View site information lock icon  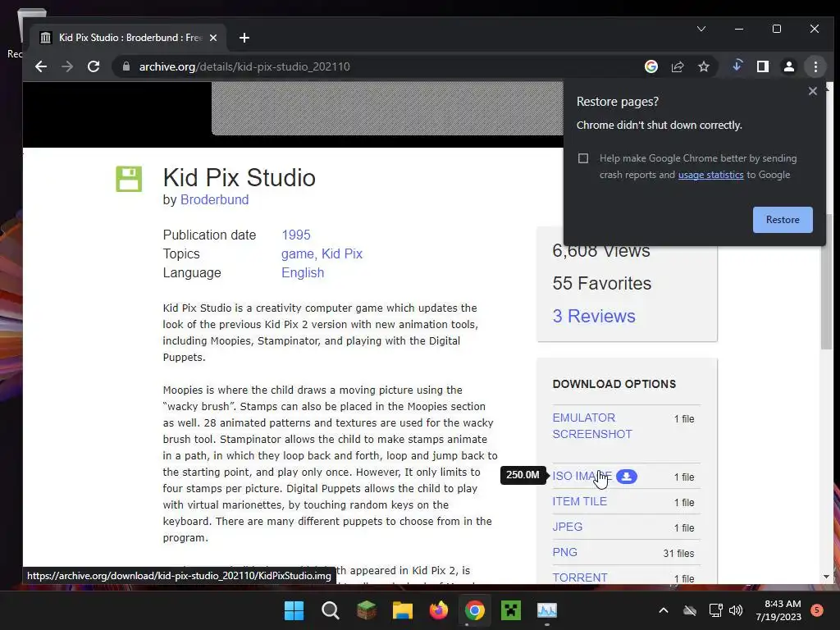click(126, 66)
